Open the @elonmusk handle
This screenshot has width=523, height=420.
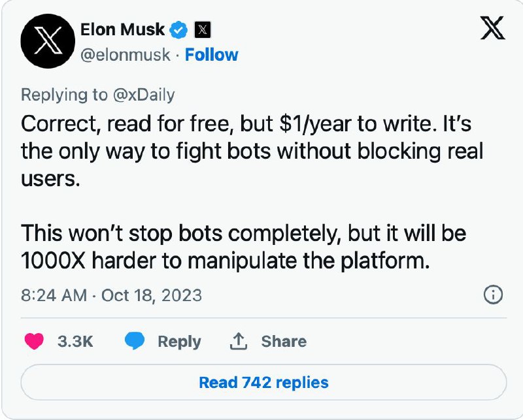127,55
